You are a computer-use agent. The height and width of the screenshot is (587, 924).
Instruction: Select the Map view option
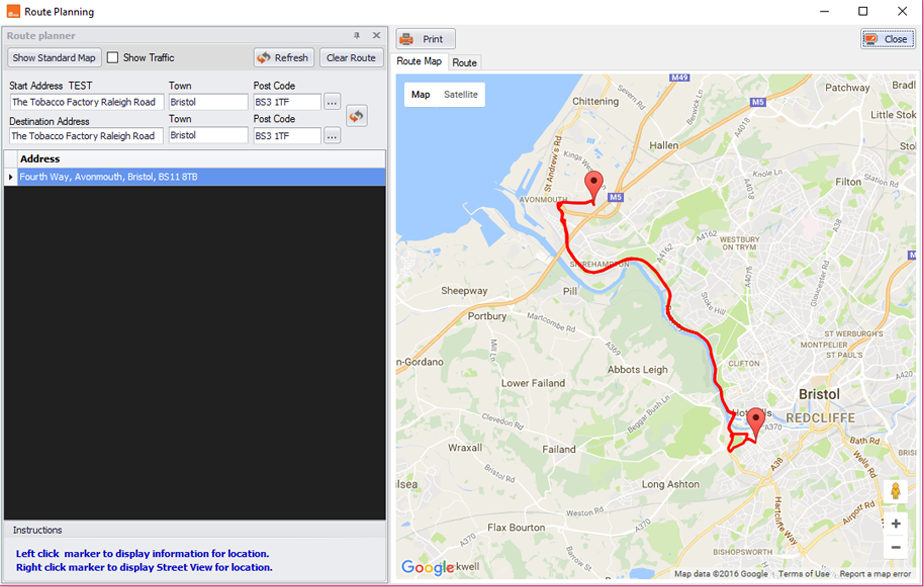[421, 94]
